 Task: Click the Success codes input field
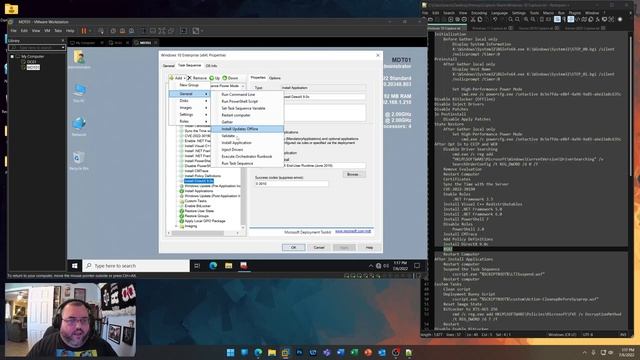point(291,184)
